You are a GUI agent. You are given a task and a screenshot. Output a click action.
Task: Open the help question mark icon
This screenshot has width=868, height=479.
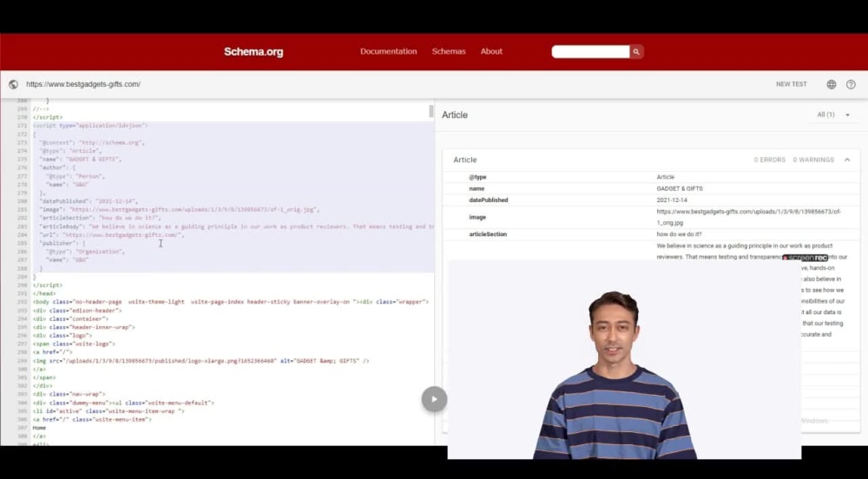tap(851, 84)
